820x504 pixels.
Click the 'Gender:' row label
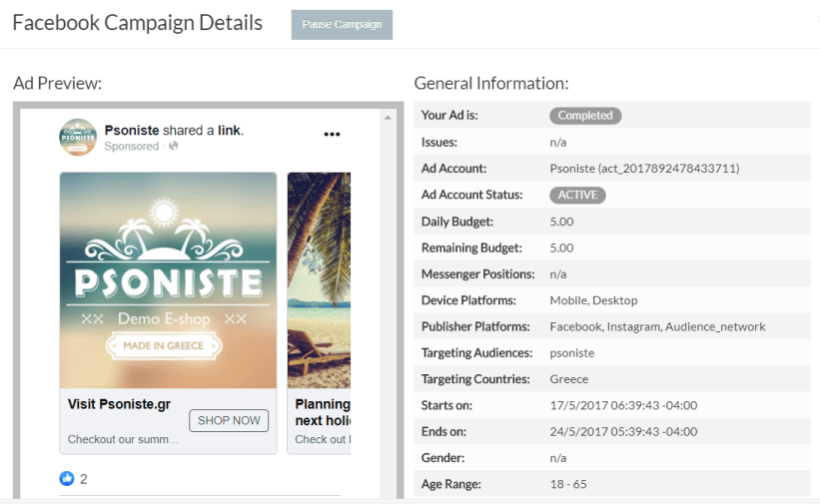(442, 458)
